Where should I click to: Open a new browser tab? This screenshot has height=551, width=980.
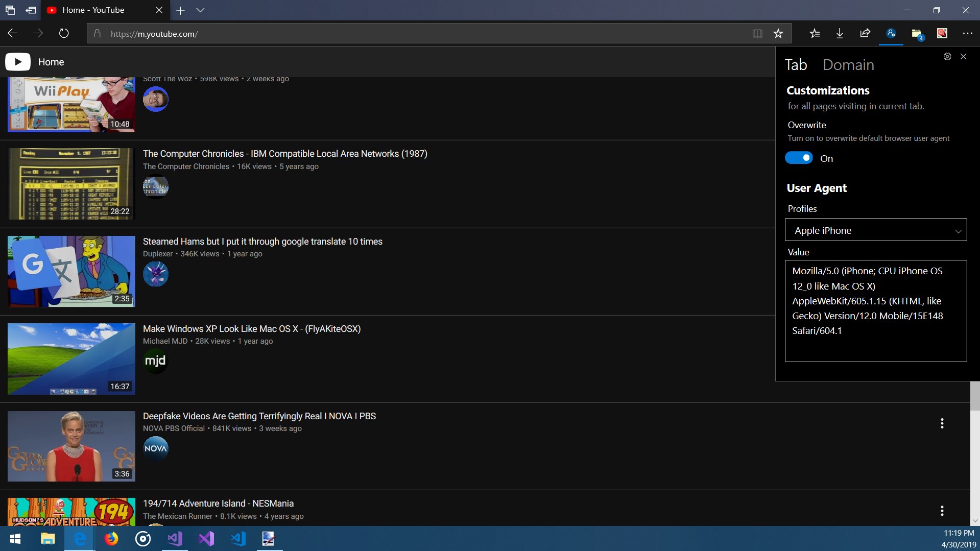click(x=180, y=10)
